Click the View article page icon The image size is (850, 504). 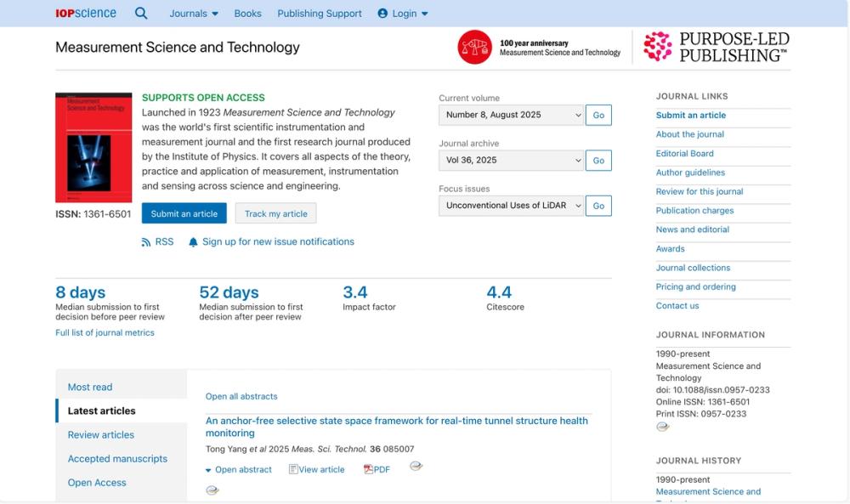[x=293, y=469]
